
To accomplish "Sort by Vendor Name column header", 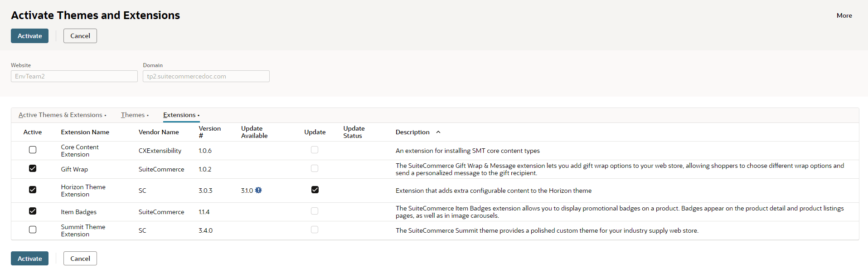I will pyautogui.click(x=159, y=132).
